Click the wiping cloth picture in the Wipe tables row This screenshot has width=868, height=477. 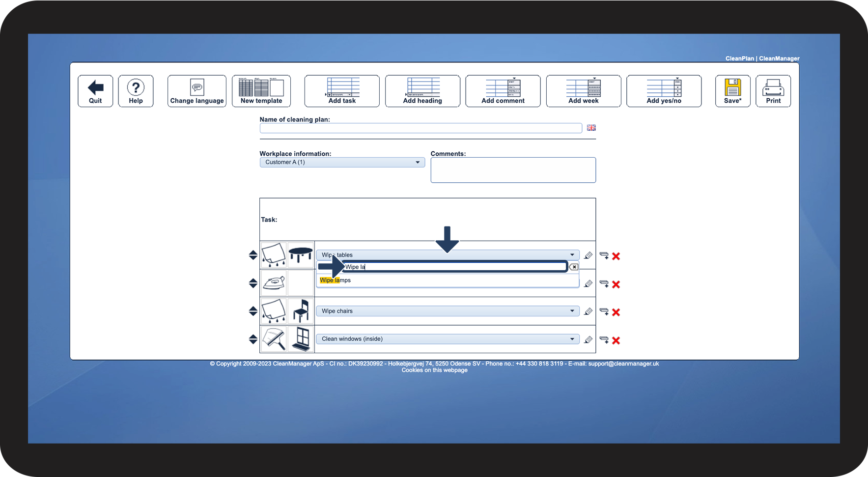(x=274, y=255)
